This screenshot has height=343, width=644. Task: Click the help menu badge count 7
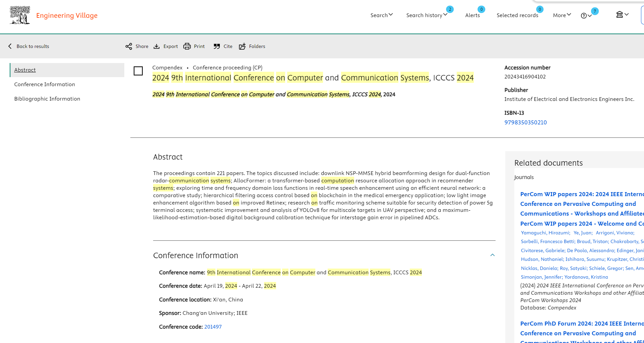(595, 11)
